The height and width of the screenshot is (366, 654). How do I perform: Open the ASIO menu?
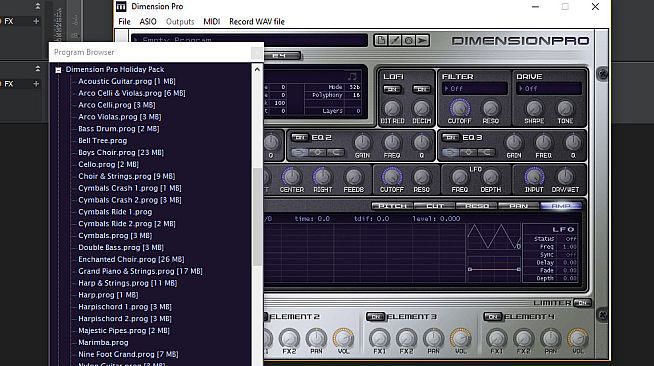click(148, 22)
